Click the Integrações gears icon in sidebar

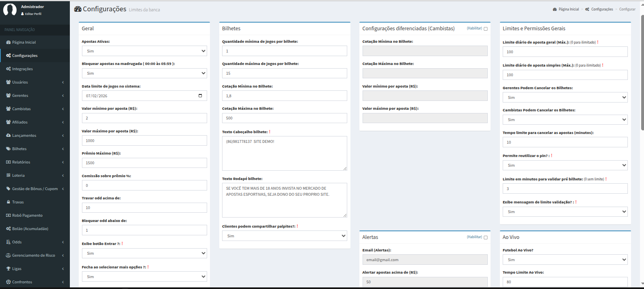8,69
